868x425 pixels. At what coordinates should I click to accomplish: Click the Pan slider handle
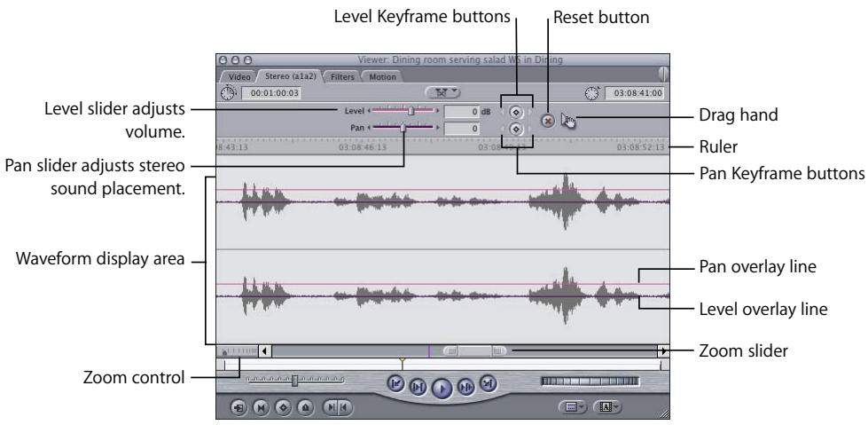403,128
